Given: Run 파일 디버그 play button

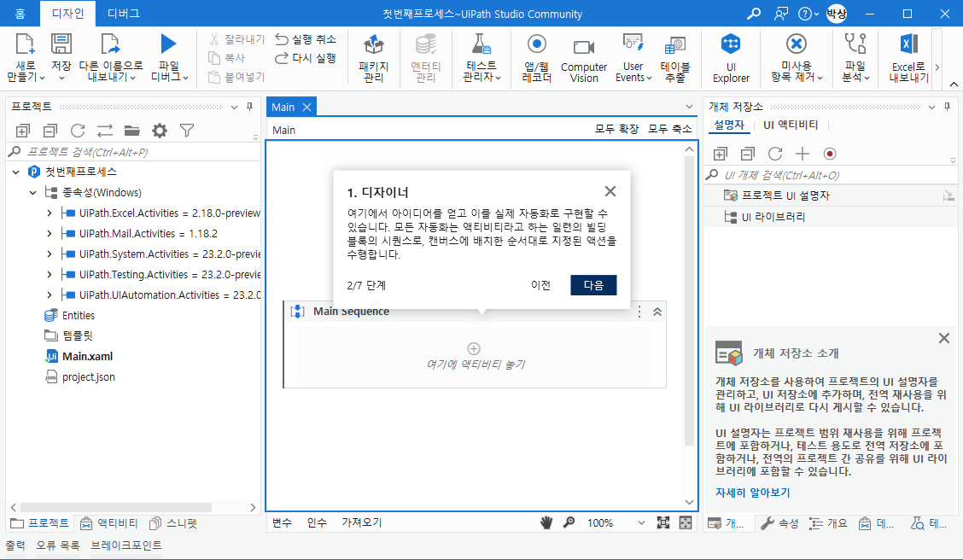Looking at the screenshot, I should pos(168,44).
